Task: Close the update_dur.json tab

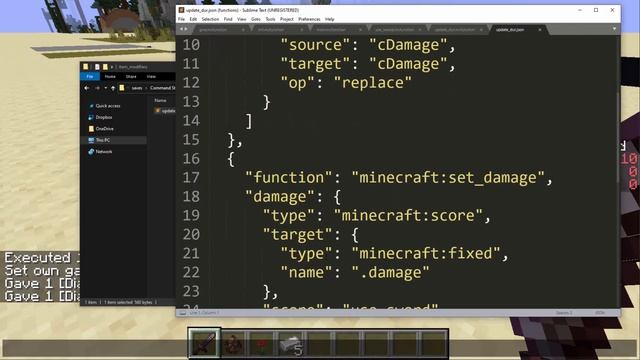Action: (x=540, y=30)
